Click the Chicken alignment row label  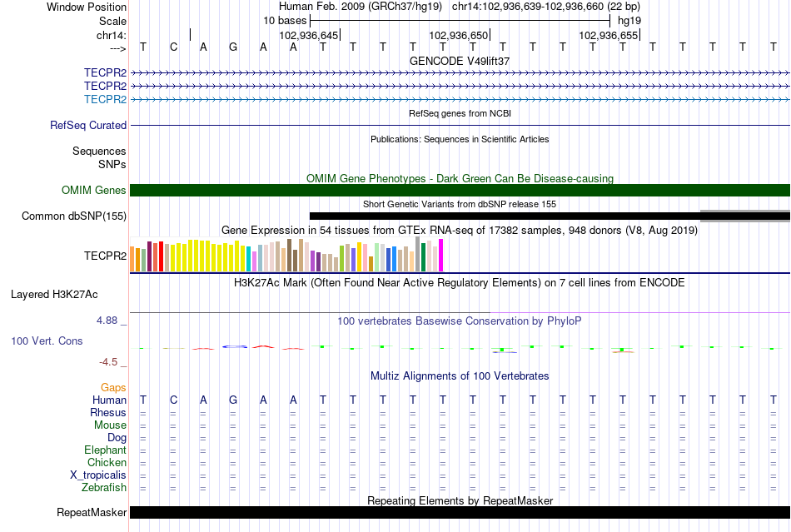click(107, 462)
